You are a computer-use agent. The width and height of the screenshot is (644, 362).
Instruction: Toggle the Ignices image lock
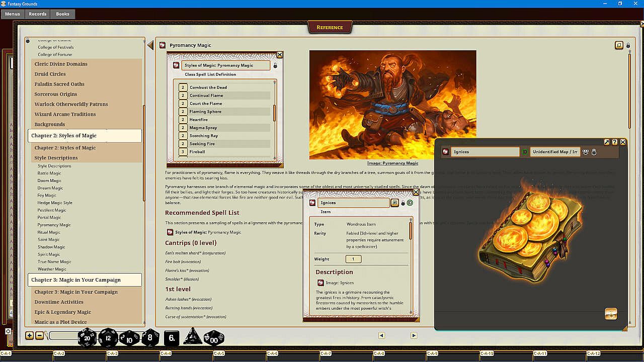click(x=594, y=151)
